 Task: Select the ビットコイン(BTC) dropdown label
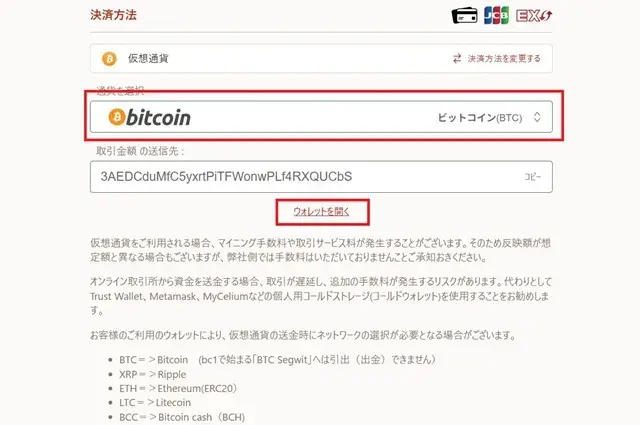[x=480, y=118]
